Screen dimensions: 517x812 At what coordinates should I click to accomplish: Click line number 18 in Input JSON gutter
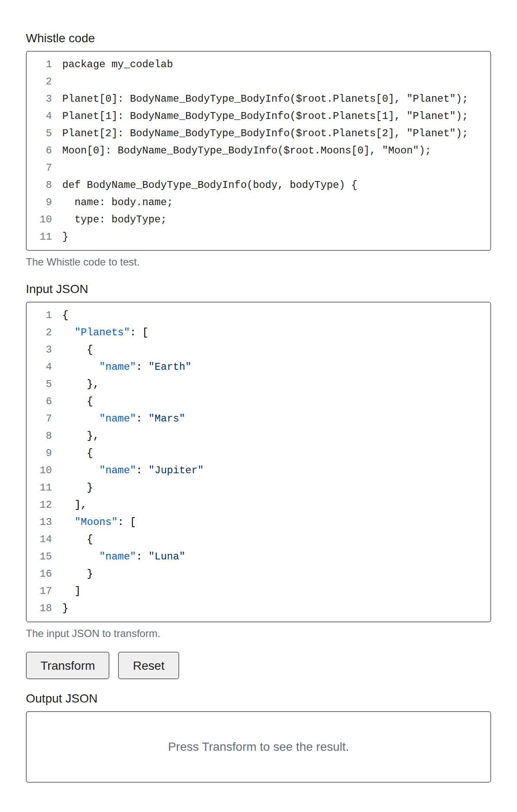click(x=46, y=608)
